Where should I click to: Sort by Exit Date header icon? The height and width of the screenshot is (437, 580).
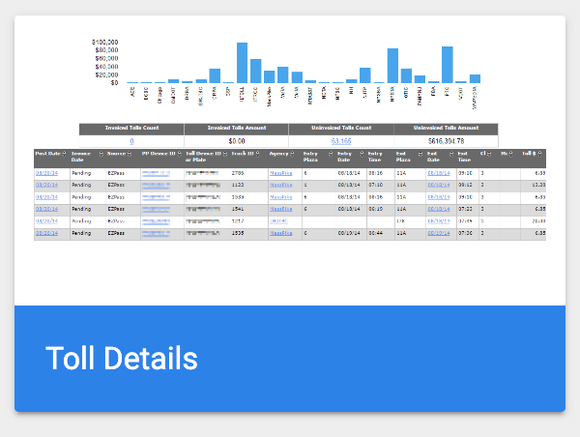tap(451, 154)
